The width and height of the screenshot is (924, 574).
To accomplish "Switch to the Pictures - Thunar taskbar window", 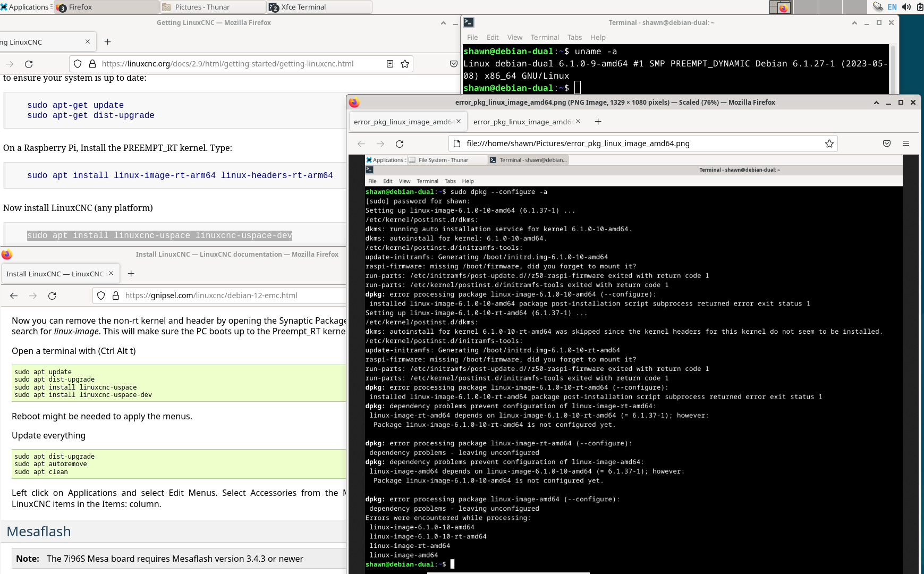I will tap(213, 7).
